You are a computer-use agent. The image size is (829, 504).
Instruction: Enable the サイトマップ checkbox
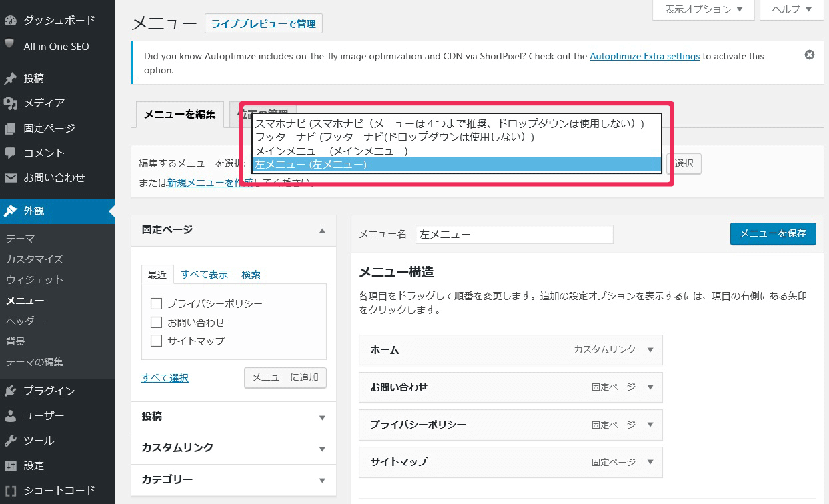coord(157,341)
